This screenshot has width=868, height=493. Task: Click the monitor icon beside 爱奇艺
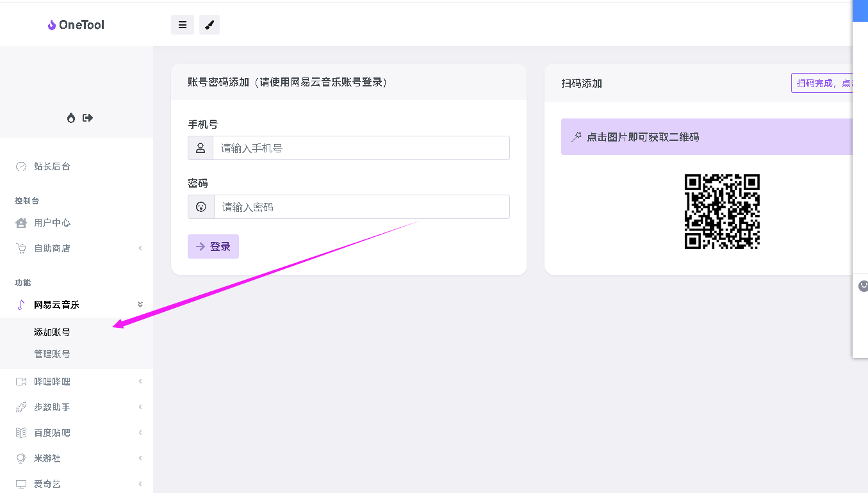(x=21, y=484)
